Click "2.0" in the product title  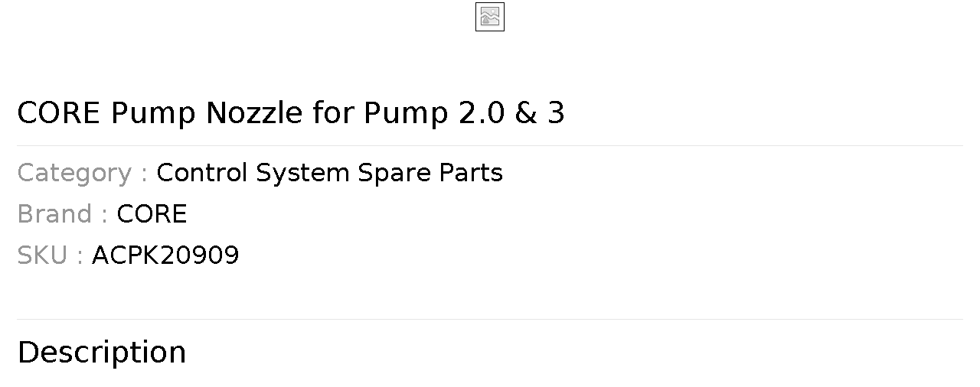[x=482, y=113]
